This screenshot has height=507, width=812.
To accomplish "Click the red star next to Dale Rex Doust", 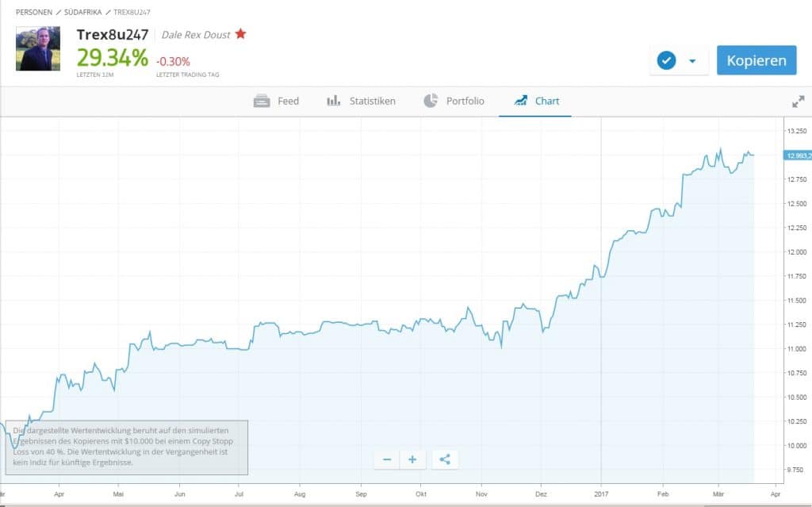I will pos(240,34).
